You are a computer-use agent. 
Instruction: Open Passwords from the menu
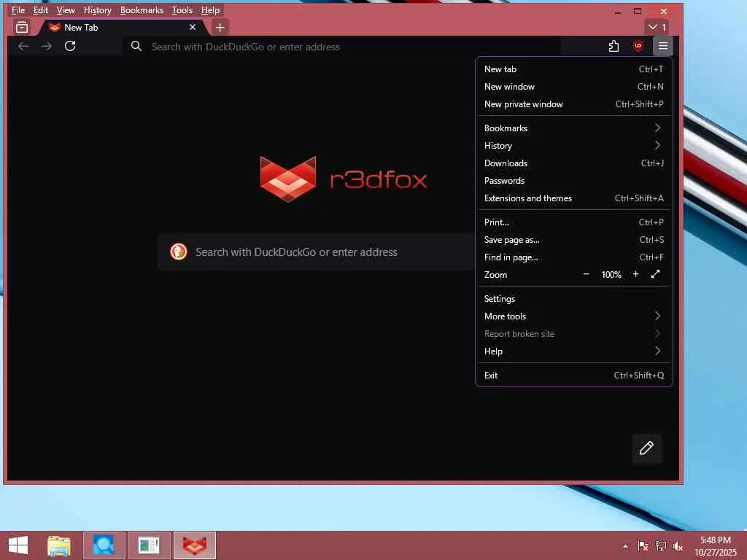(x=573, y=181)
